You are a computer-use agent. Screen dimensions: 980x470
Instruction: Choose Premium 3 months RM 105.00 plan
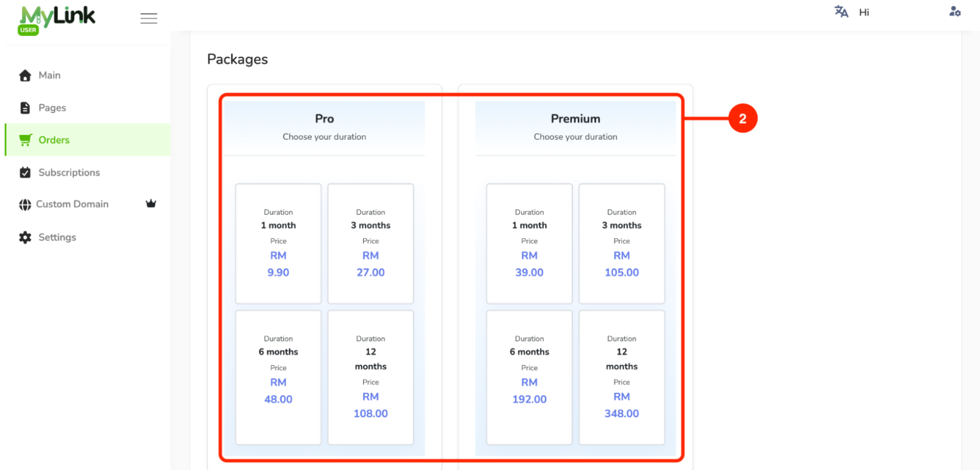pyautogui.click(x=621, y=244)
